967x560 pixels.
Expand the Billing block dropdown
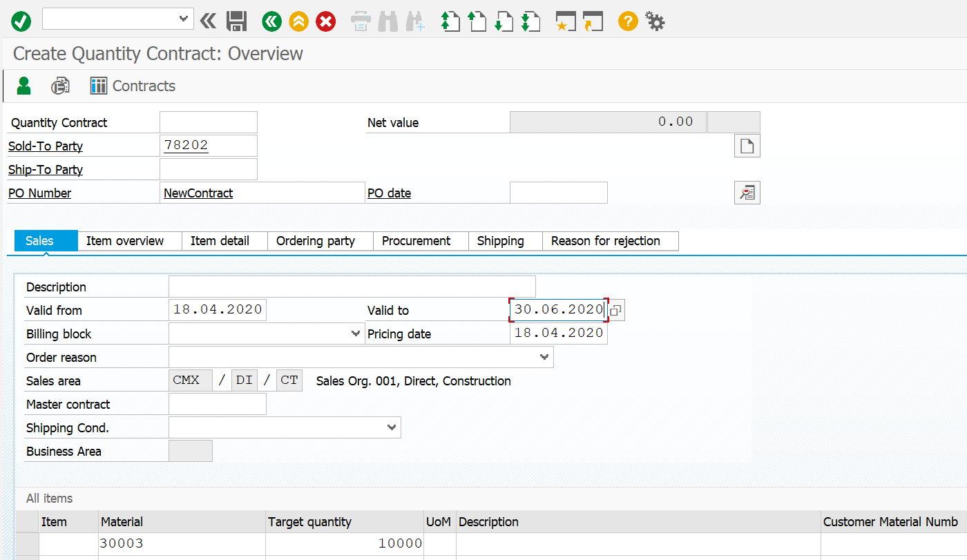[x=356, y=334]
